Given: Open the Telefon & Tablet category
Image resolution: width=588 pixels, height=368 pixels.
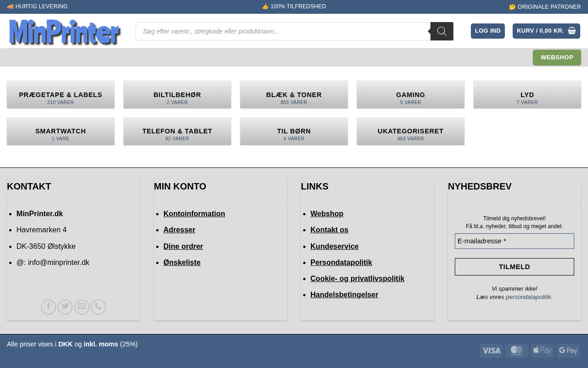Looking at the screenshot, I should click(177, 131).
